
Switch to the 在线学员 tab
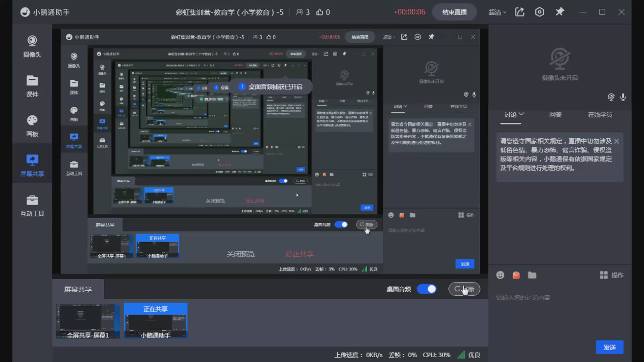click(x=600, y=115)
